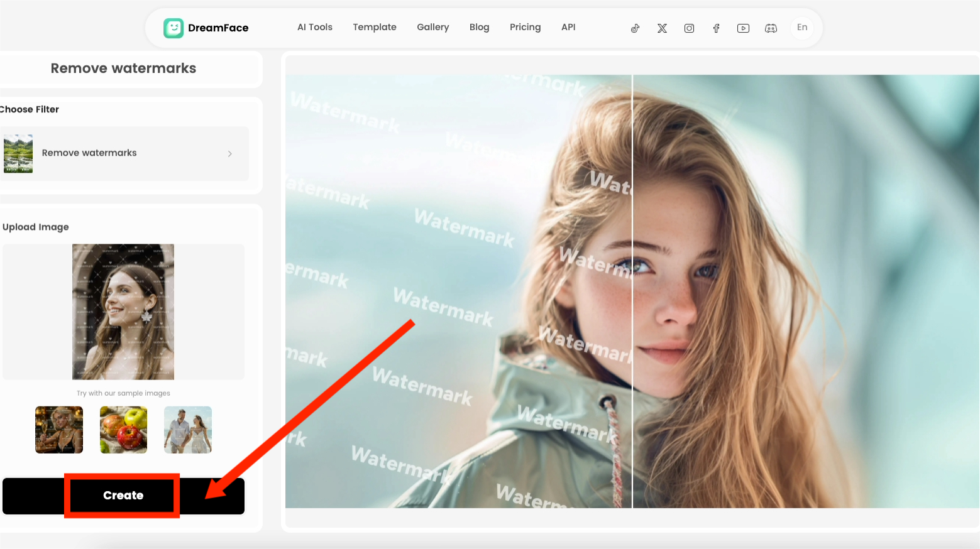Choose the apples sample image

point(123,430)
